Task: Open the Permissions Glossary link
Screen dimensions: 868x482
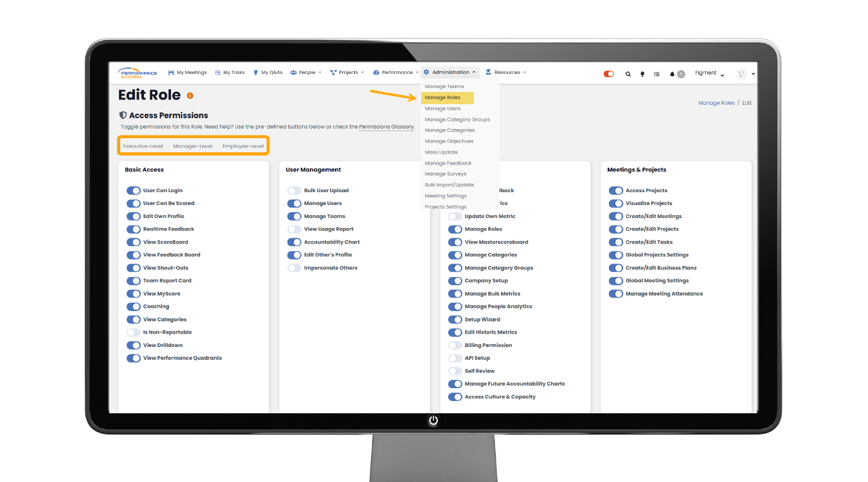Action: [386, 127]
